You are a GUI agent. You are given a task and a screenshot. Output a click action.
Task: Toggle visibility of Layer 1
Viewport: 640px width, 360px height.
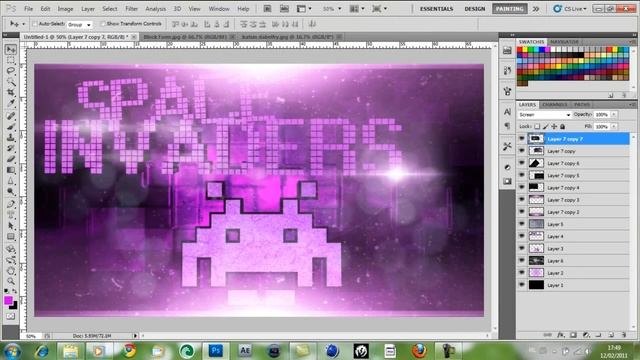tap(522, 284)
